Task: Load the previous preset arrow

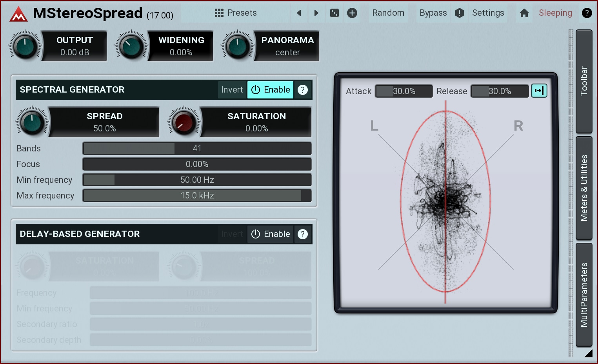Action: pos(299,13)
